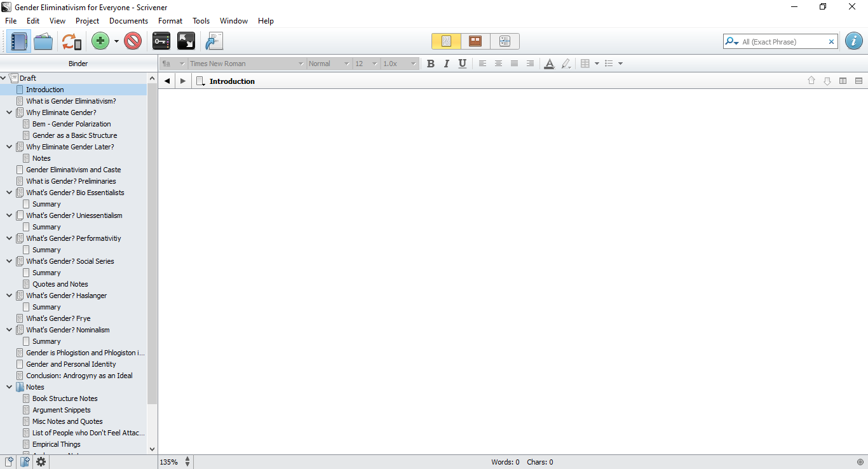The image size is (868, 469).
Task: Go back in document history arrow
Action: coord(167,81)
